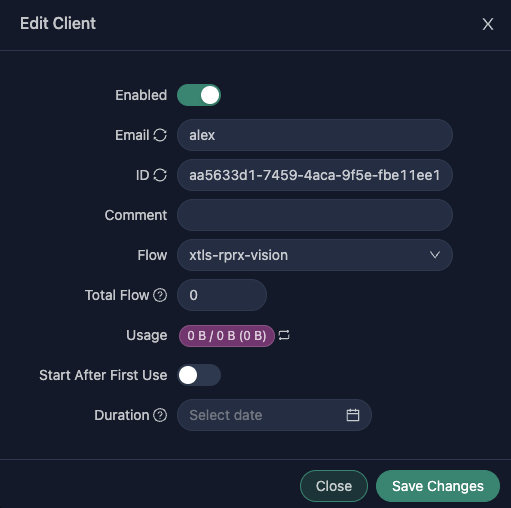Focus the empty Comment field
The height and width of the screenshot is (508, 511).
click(315, 215)
